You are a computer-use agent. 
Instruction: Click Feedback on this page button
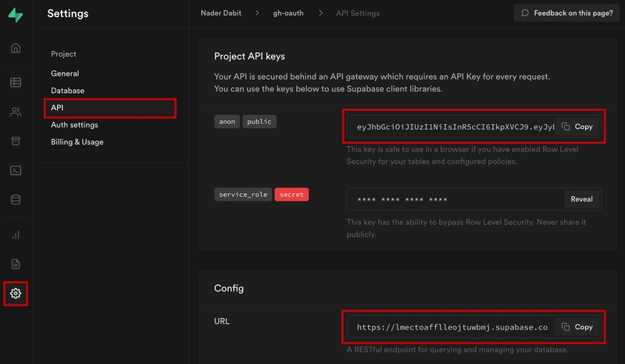coord(566,13)
